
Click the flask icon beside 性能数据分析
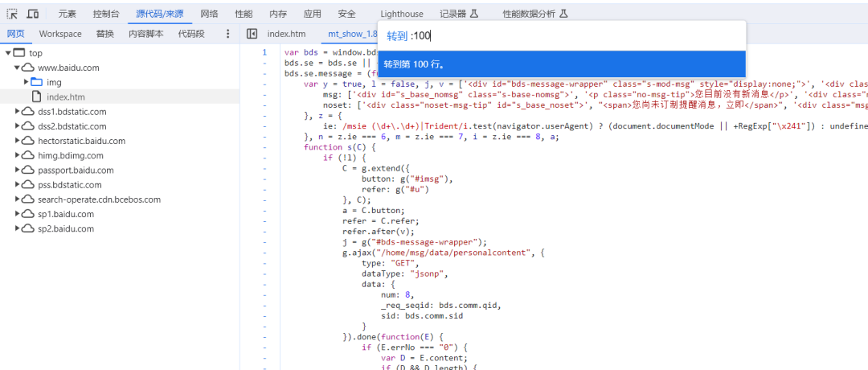[563, 14]
